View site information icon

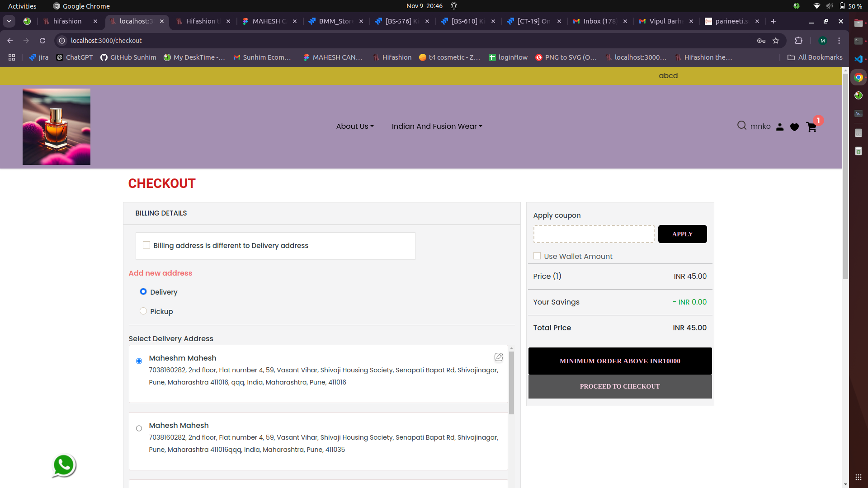pyautogui.click(x=62, y=41)
